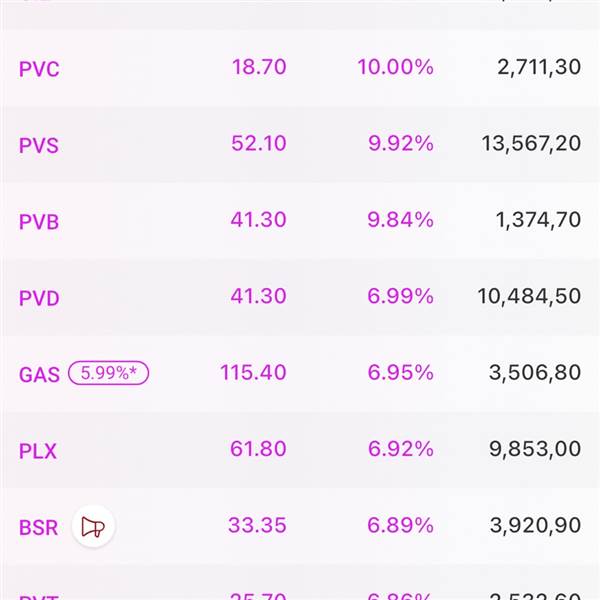This screenshot has height=600, width=600.
Task: Tap PVB's 9.84% change value
Action: (400, 220)
